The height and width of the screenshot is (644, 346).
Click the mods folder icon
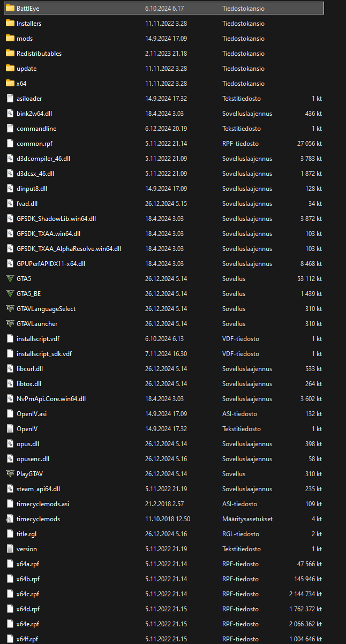pyautogui.click(x=10, y=39)
